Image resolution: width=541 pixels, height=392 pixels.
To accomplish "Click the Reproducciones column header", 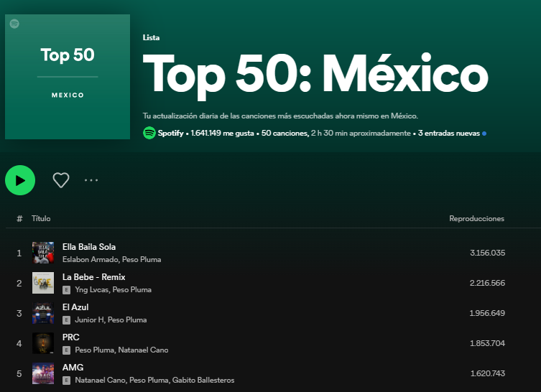I will point(476,218).
